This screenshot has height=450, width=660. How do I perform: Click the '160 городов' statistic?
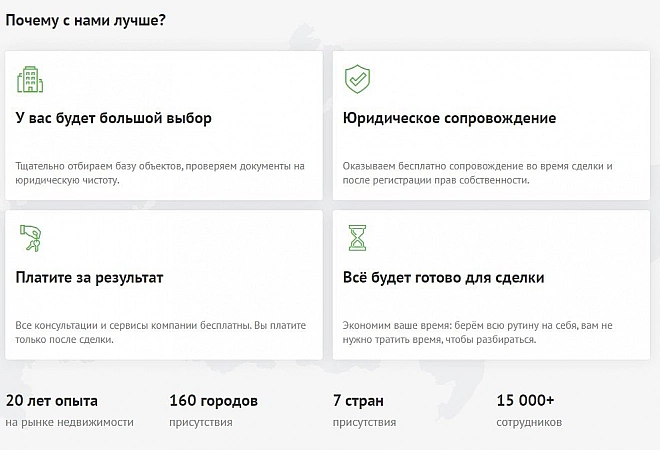[x=214, y=401]
